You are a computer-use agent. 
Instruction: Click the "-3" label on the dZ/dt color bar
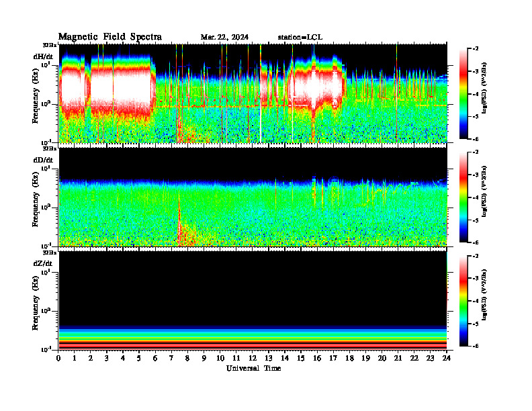[x=475, y=278]
